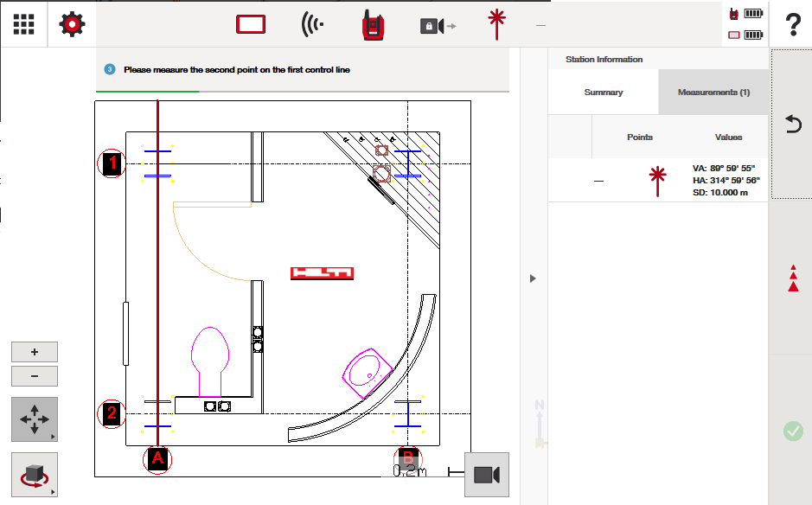The height and width of the screenshot is (505, 812).
Task: Open the Measurements (1) tab
Action: coord(713,93)
